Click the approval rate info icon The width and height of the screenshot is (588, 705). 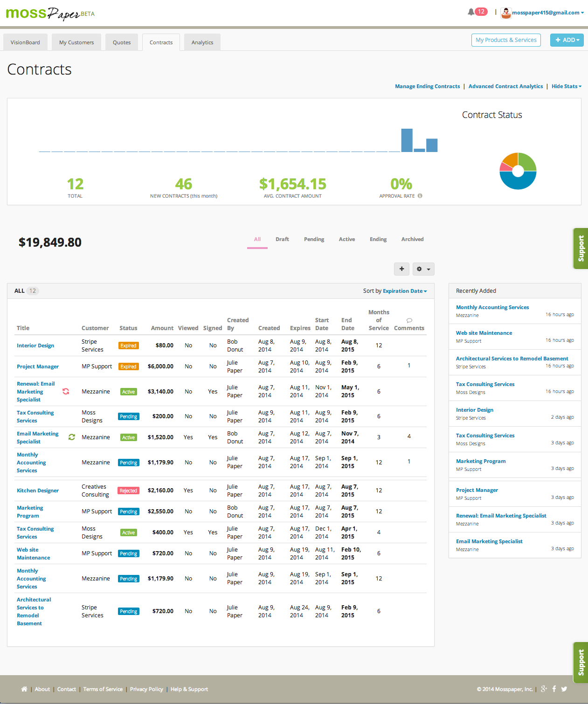pos(420,196)
